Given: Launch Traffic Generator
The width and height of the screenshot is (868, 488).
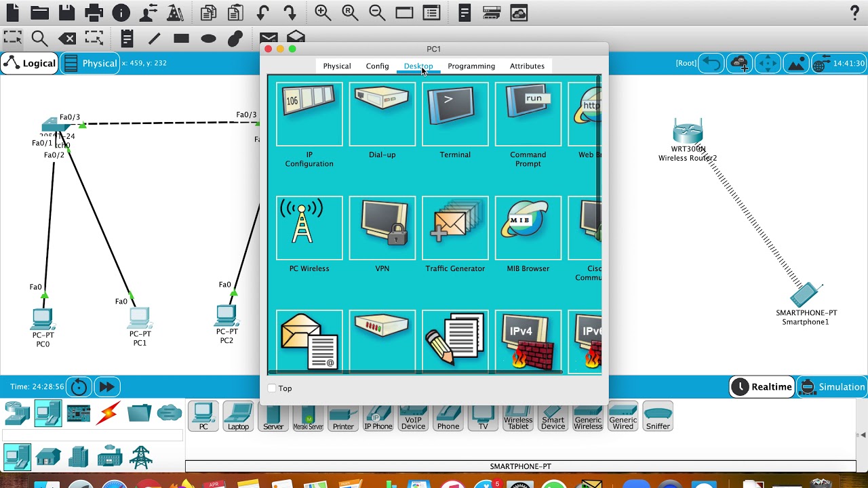Looking at the screenshot, I should coord(455,228).
